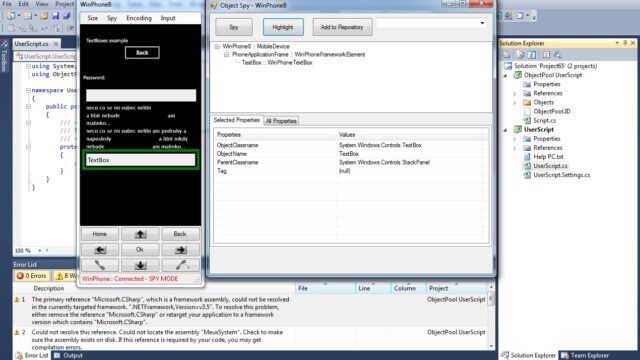Screen dimensions: 640x360
Task: Open Visual Studio View menu
Action: [42, 4]
